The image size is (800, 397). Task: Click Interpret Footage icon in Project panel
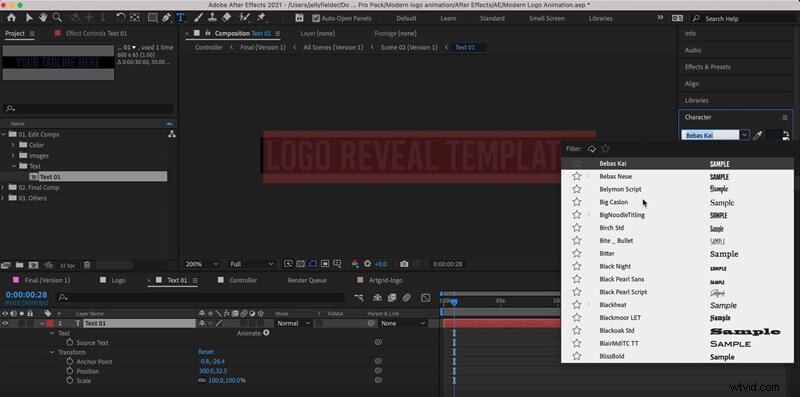(x=6, y=265)
